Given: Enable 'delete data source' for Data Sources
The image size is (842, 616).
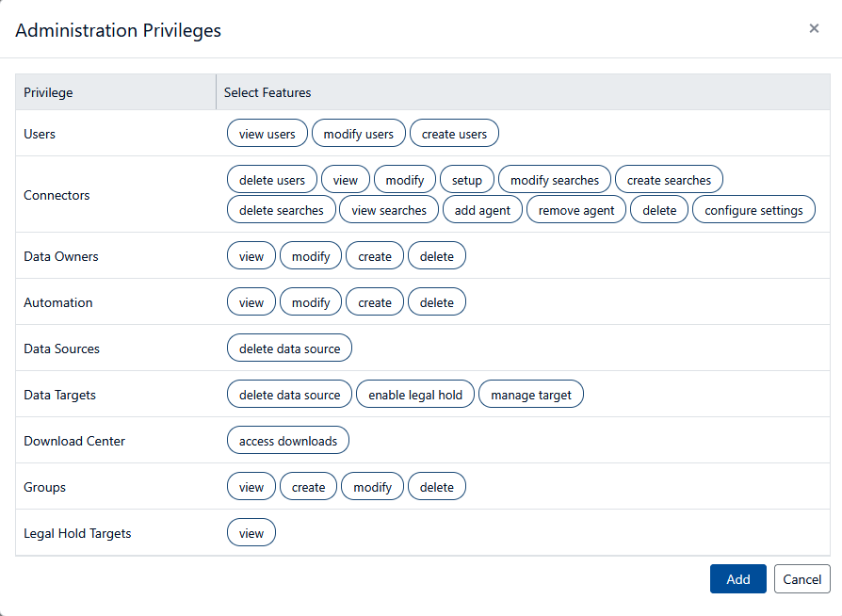Looking at the screenshot, I should coord(289,349).
